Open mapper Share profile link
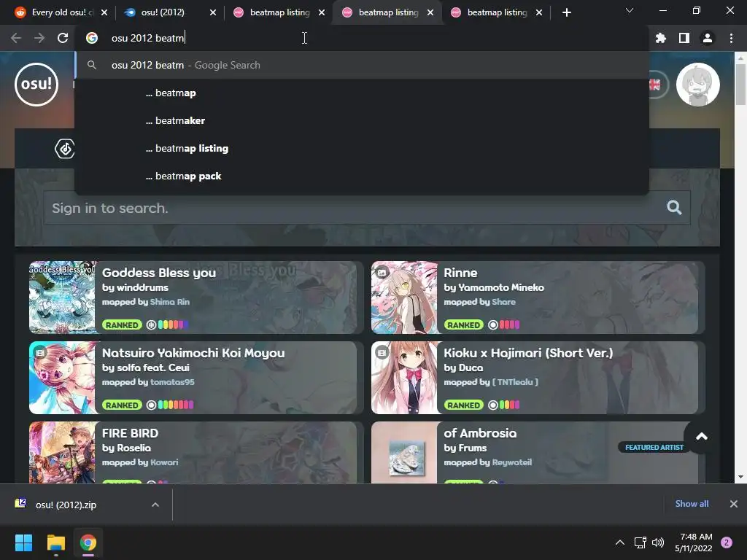Image resolution: width=747 pixels, height=560 pixels. (x=503, y=302)
